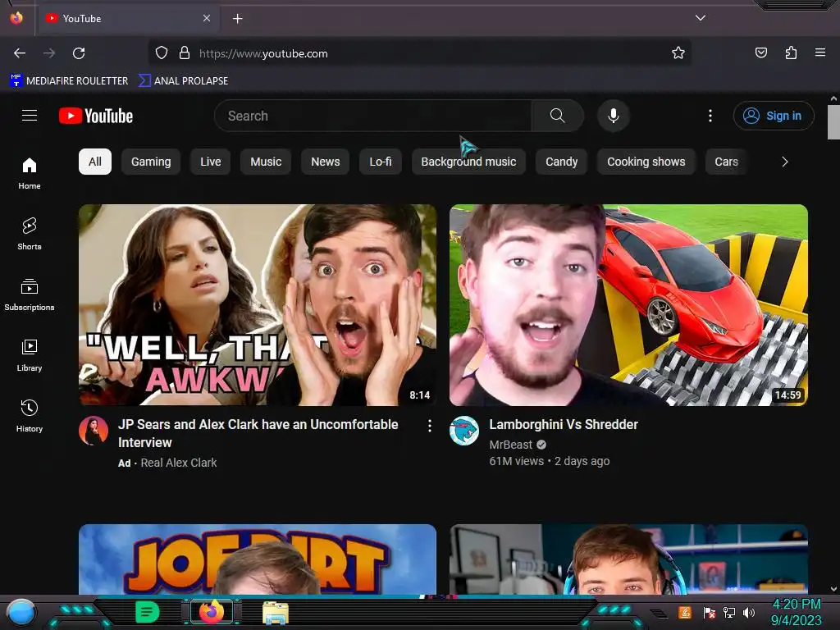Focus the YouTube Search field
Viewport: 840px width, 630px height.
pyautogui.click(x=373, y=116)
